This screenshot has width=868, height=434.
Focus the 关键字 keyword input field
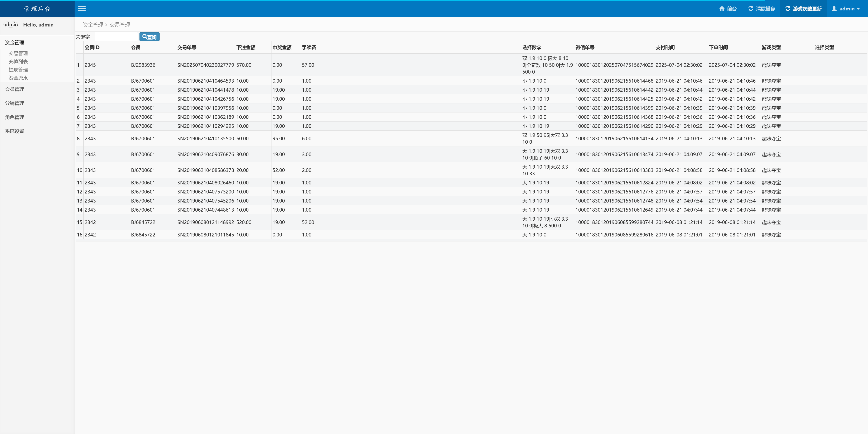click(116, 36)
